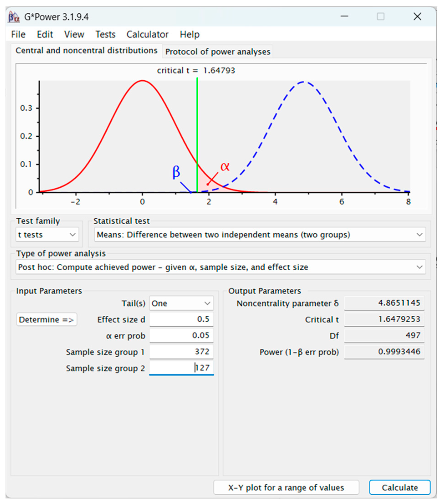Close the G*Power window
Screen dimensions: 443x504
[x=417, y=17]
